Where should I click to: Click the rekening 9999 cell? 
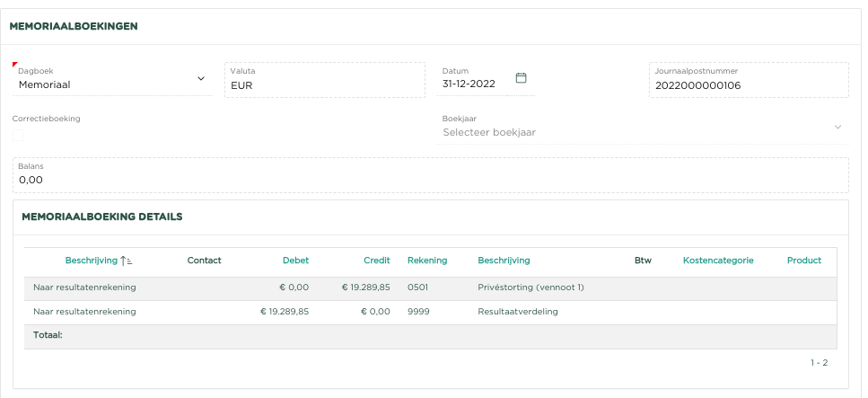point(418,312)
